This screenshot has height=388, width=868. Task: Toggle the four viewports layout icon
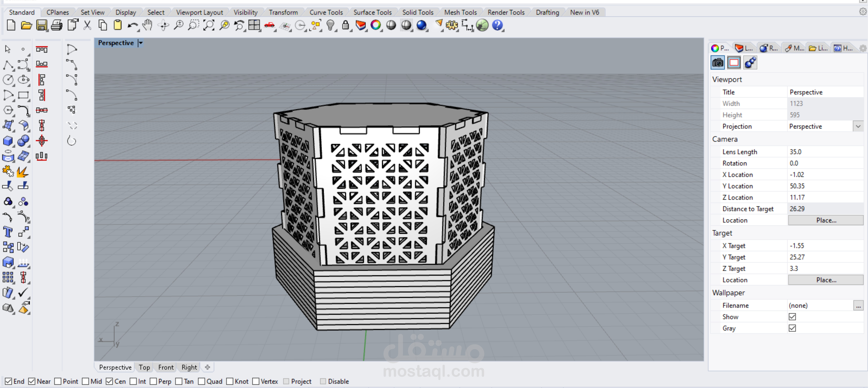pos(254,25)
